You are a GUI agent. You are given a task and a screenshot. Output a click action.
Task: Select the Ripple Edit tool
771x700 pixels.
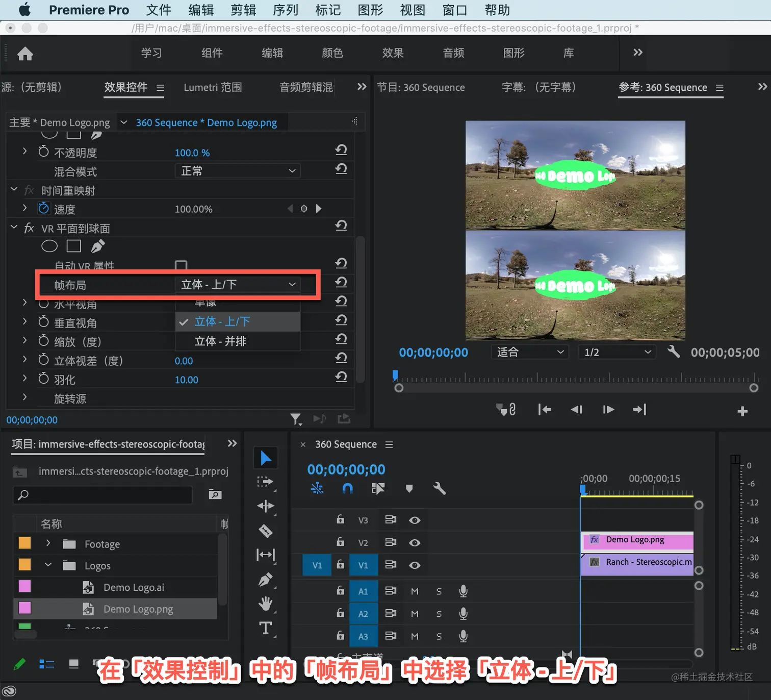click(266, 506)
